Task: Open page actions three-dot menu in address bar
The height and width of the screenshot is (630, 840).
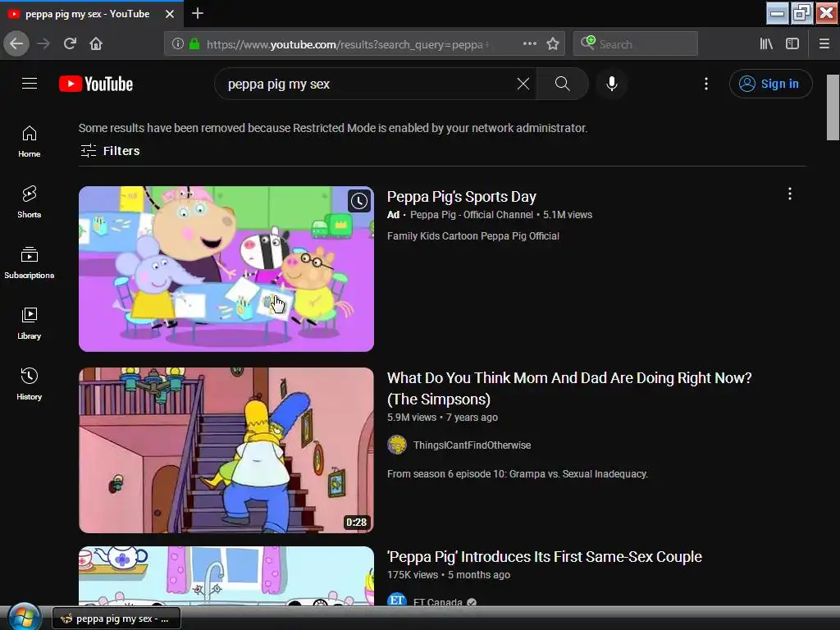Action: pyautogui.click(x=529, y=43)
